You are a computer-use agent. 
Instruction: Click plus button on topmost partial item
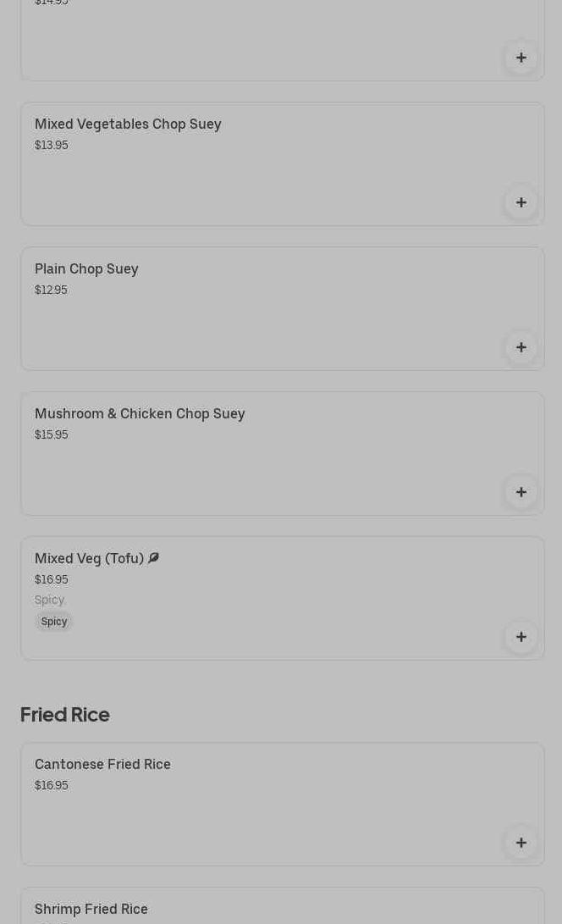coord(521,58)
